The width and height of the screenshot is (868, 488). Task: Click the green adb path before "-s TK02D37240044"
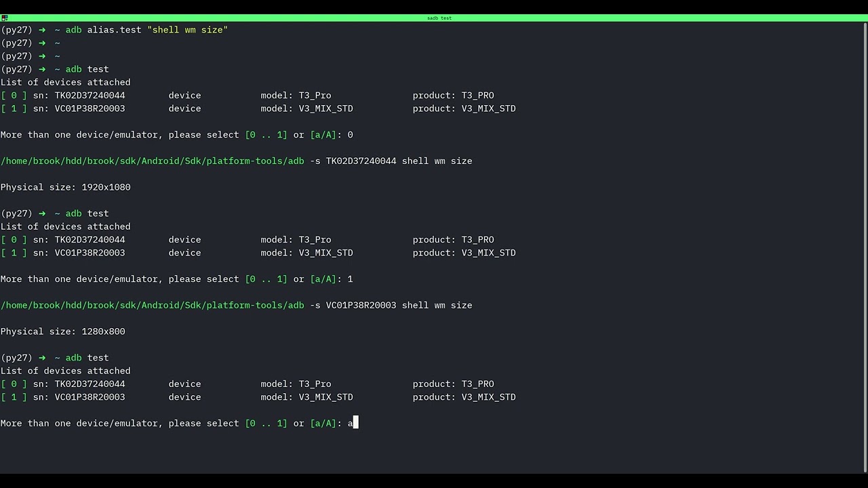click(153, 161)
